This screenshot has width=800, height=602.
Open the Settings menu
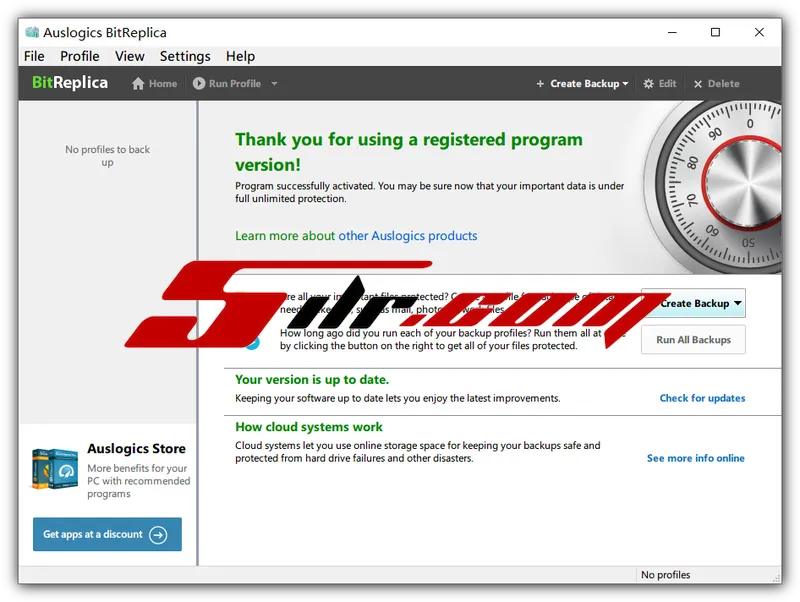pos(185,56)
